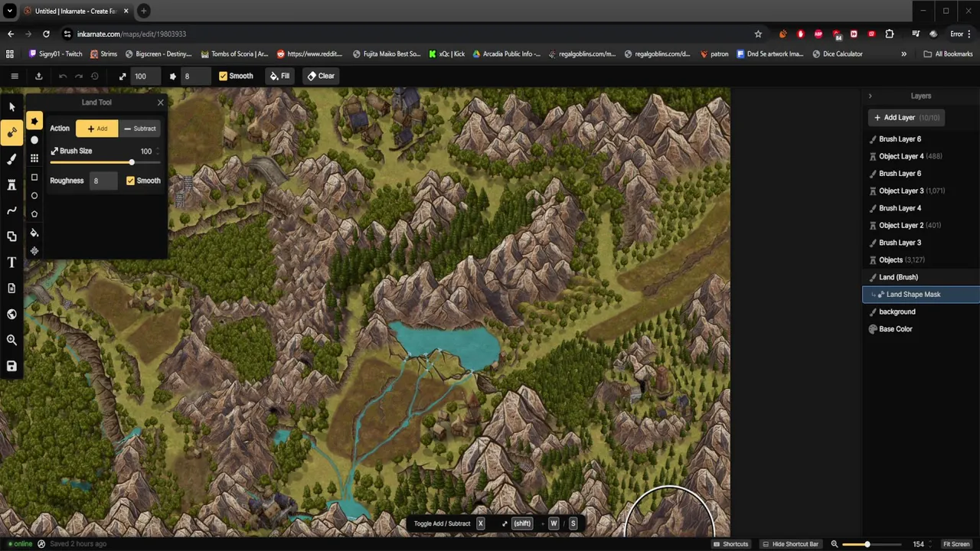Select the Object Layer 3 layer

tap(921, 191)
